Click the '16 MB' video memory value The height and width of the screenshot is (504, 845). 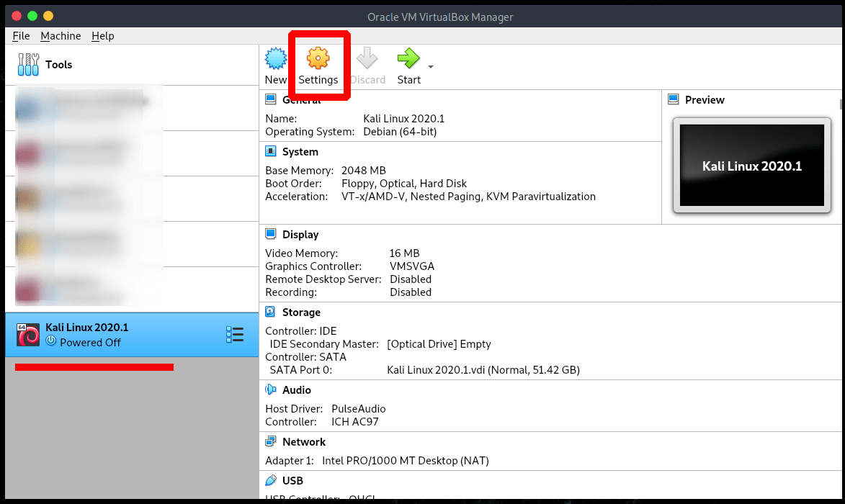coord(404,253)
